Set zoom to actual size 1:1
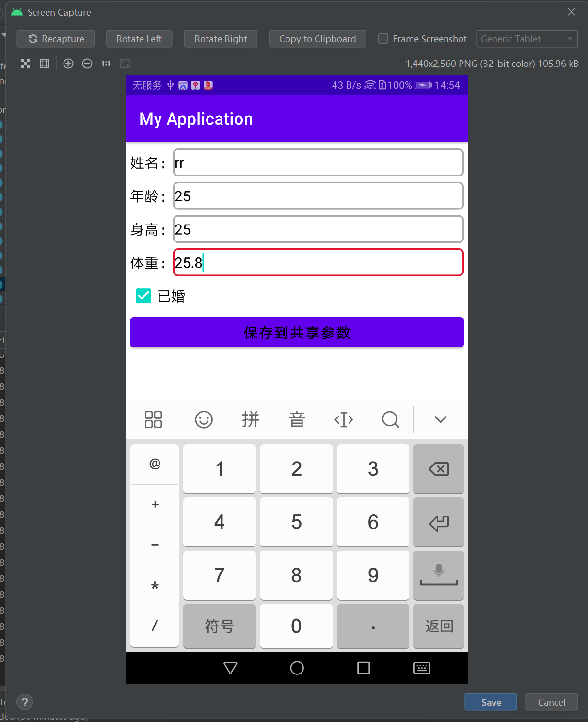Viewport: 588px width, 722px height. click(106, 64)
